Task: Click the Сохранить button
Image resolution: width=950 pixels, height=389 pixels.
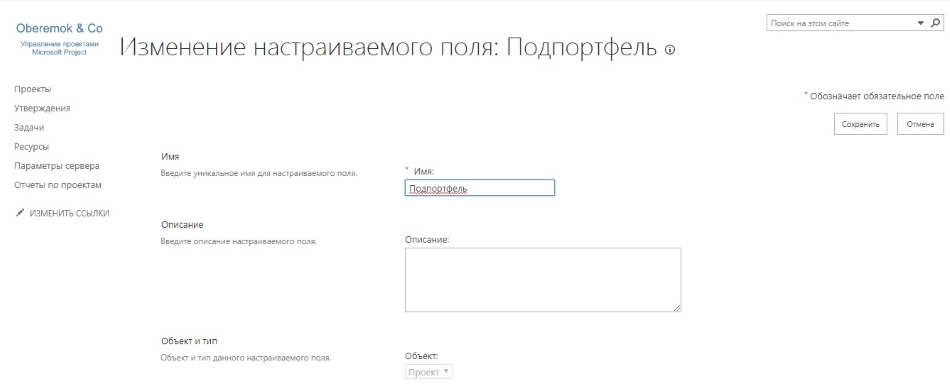Action: (860, 124)
